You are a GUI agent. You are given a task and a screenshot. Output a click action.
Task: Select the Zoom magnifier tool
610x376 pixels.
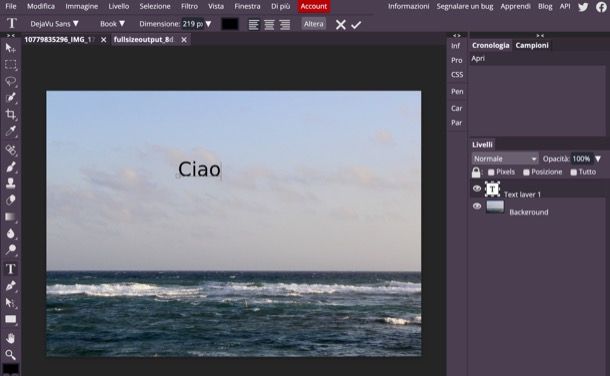click(x=11, y=354)
